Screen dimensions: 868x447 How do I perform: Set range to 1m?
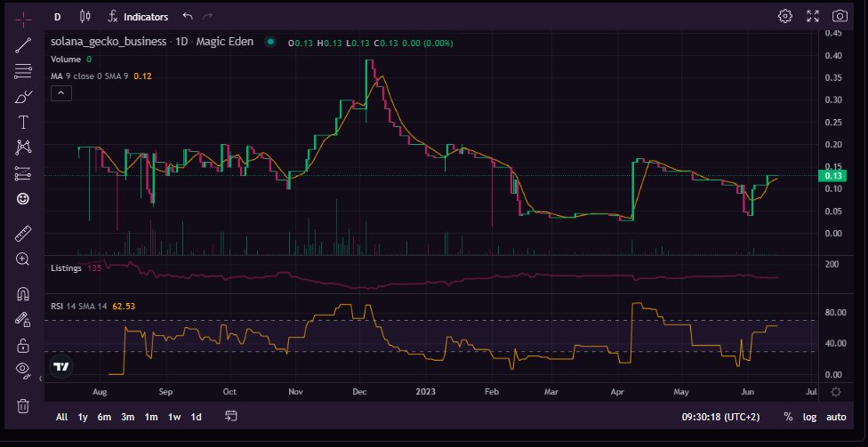(x=150, y=417)
